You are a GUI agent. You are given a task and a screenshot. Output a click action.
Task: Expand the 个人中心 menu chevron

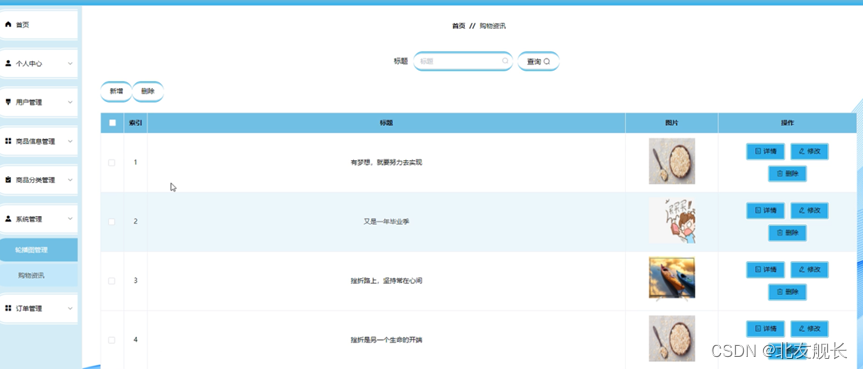(x=70, y=63)
